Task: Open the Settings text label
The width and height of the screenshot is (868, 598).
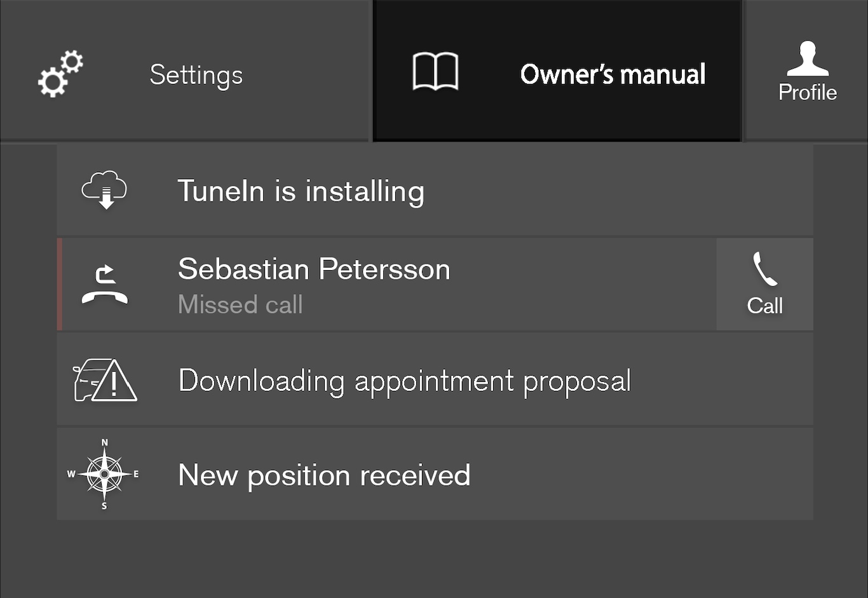Action: 196,75
